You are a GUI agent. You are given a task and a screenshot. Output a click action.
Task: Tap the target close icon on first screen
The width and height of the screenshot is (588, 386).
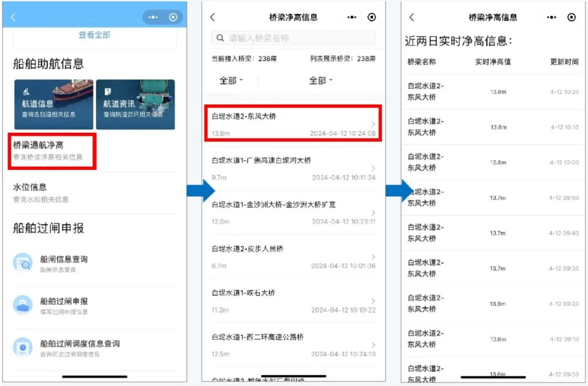pos(173,17)
